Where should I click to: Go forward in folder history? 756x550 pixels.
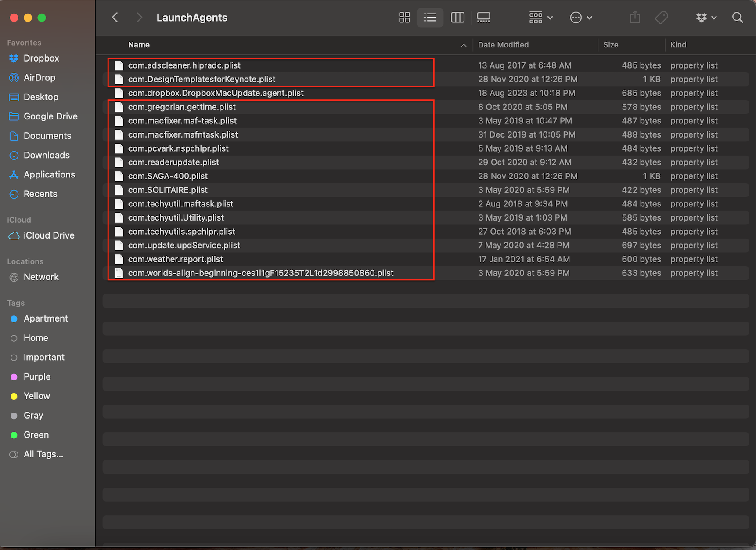(x=139, y=18)
